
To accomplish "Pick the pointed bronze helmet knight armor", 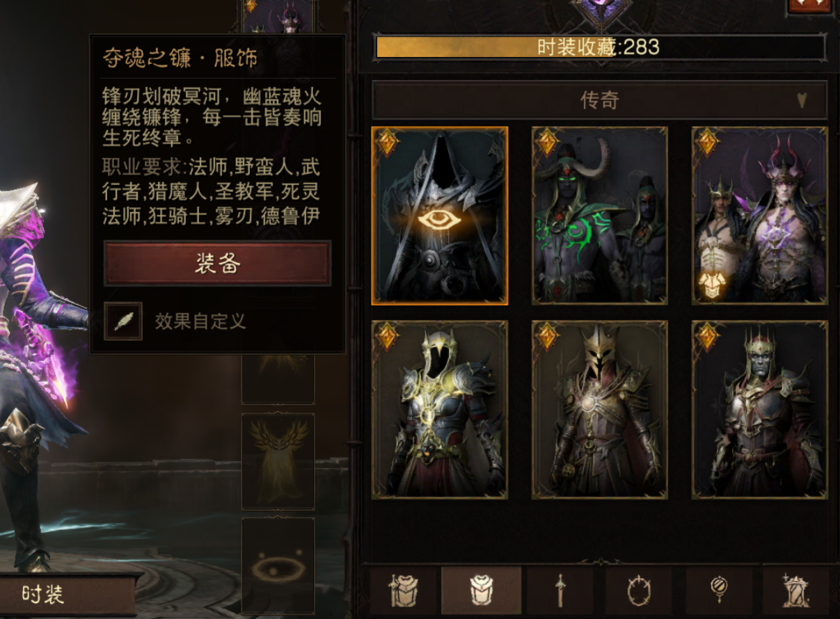I will [600, 410].
